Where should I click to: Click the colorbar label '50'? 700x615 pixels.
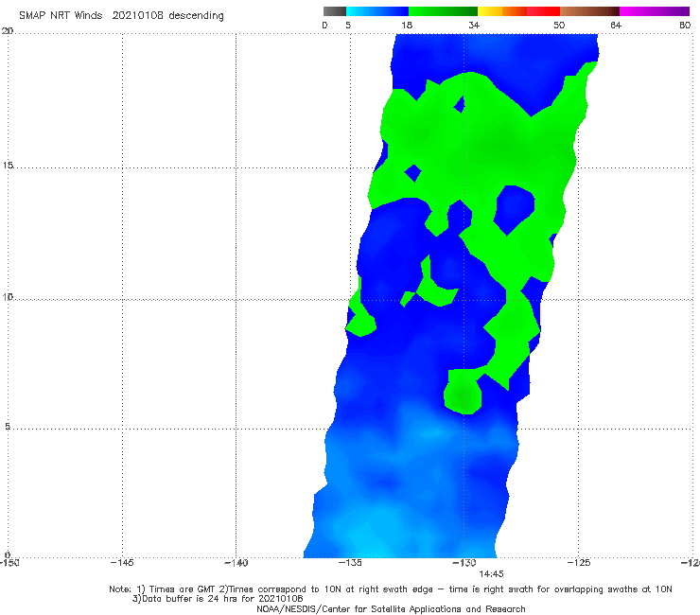559,25
